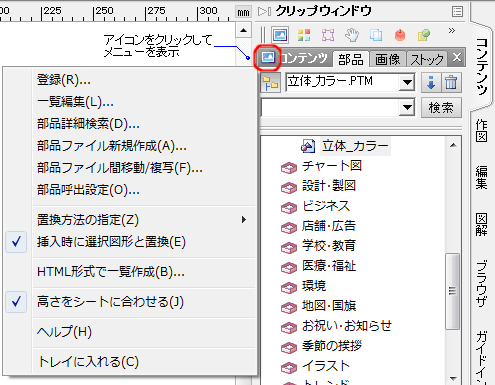
Task: Toggle 高さをシートに合わせる(J) check
Action: 130,302
